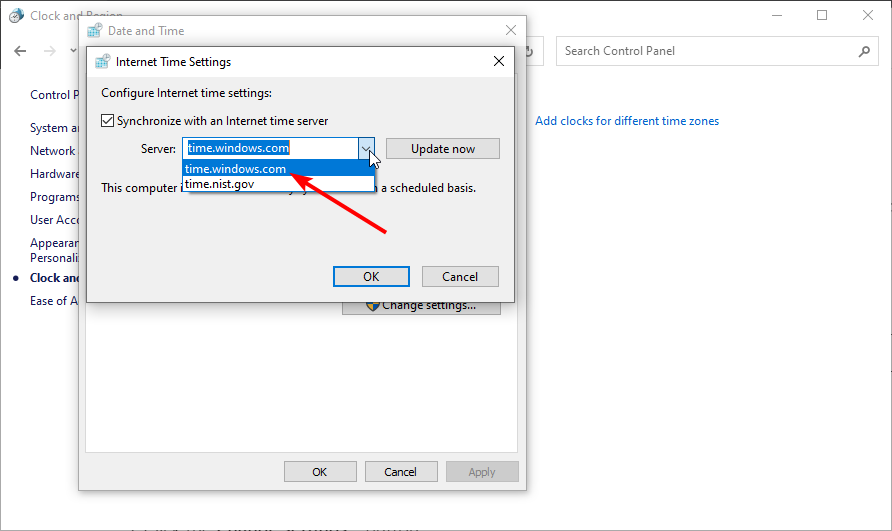This screenshot has width=892, height=531.
Task: Click the forward arrow in Control Panel
Action: point(50,51)
